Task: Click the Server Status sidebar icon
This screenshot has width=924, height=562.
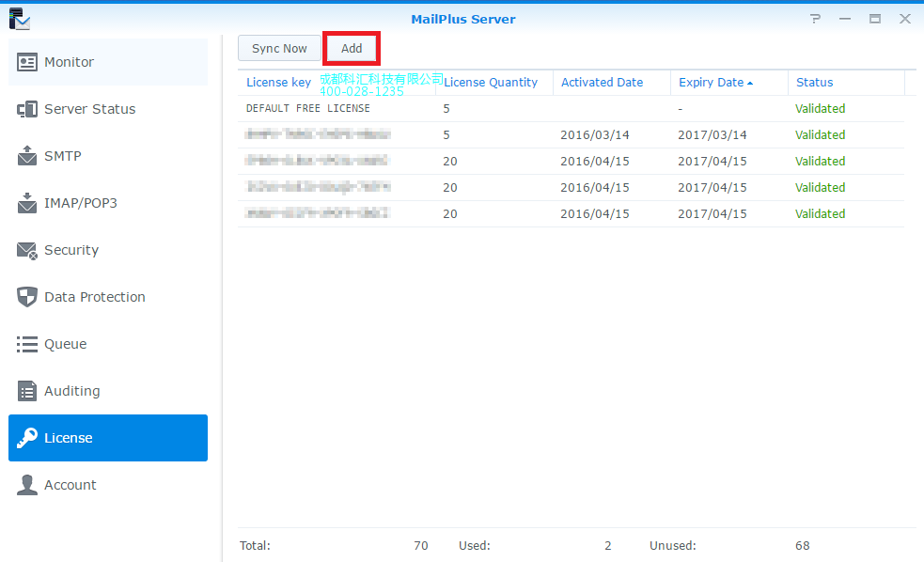Action: tap(27, 109)
